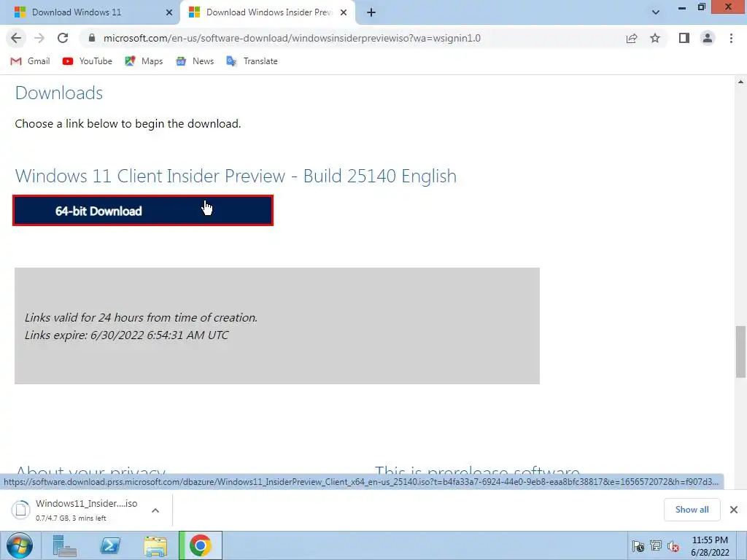Click the scrollbar up arrow

click(740, 82)
